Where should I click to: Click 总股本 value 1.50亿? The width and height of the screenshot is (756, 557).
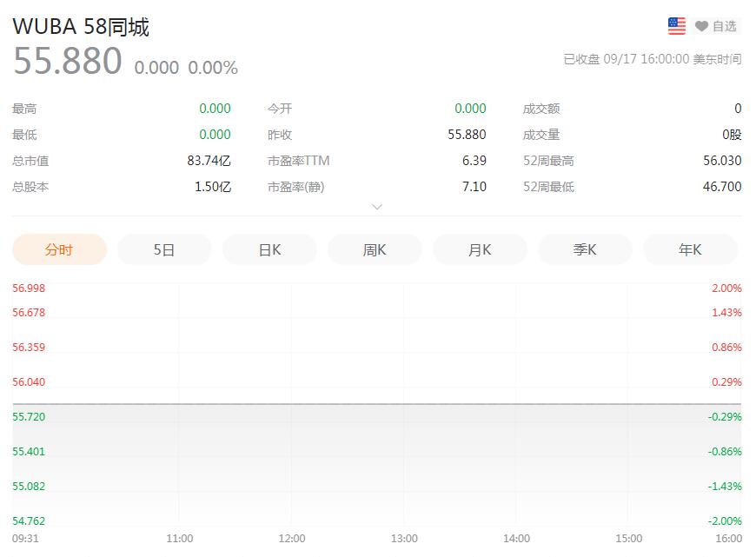pos(213,187)
